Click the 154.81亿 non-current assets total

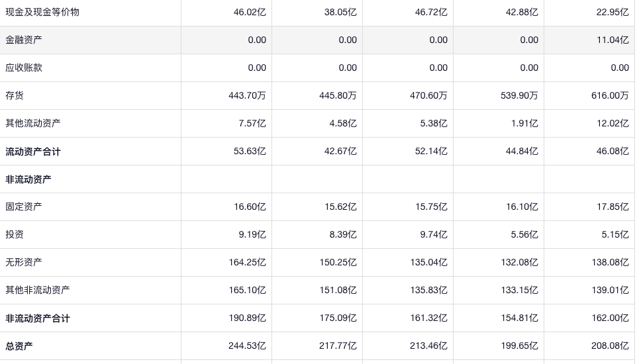tap(520, 318)
